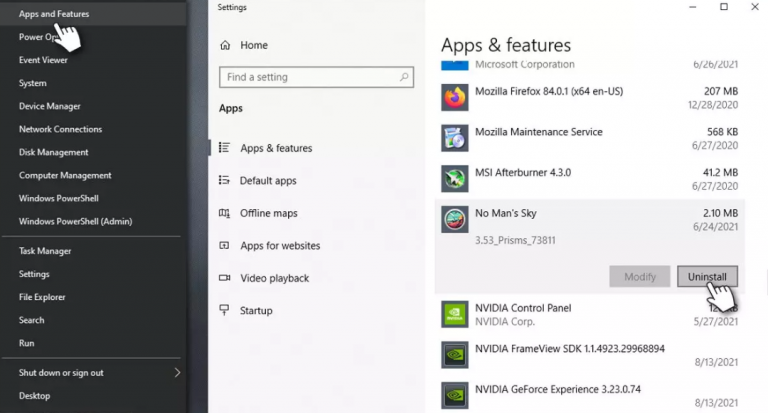Click the Offline maps sidebar icon

224,213
